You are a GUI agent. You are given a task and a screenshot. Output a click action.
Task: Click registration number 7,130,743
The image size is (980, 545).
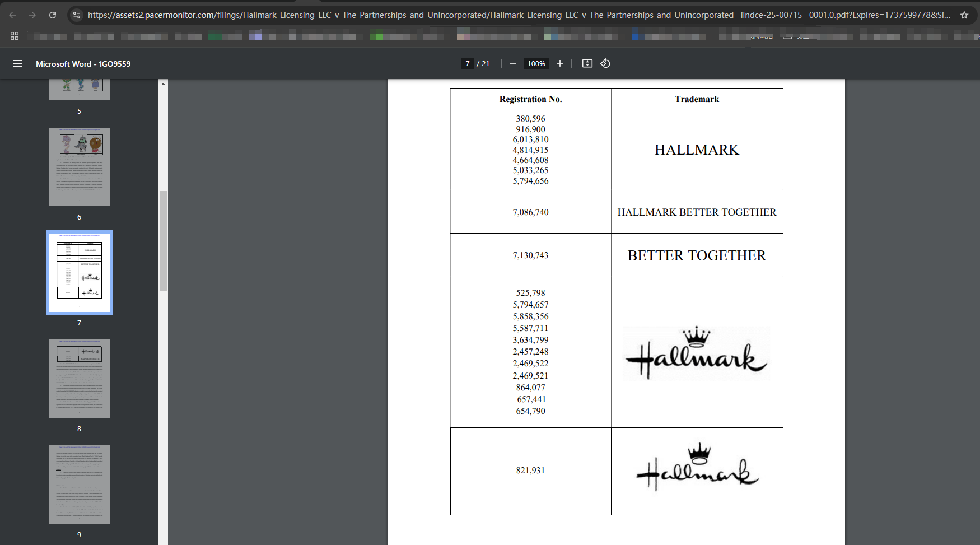click(530, 255)
